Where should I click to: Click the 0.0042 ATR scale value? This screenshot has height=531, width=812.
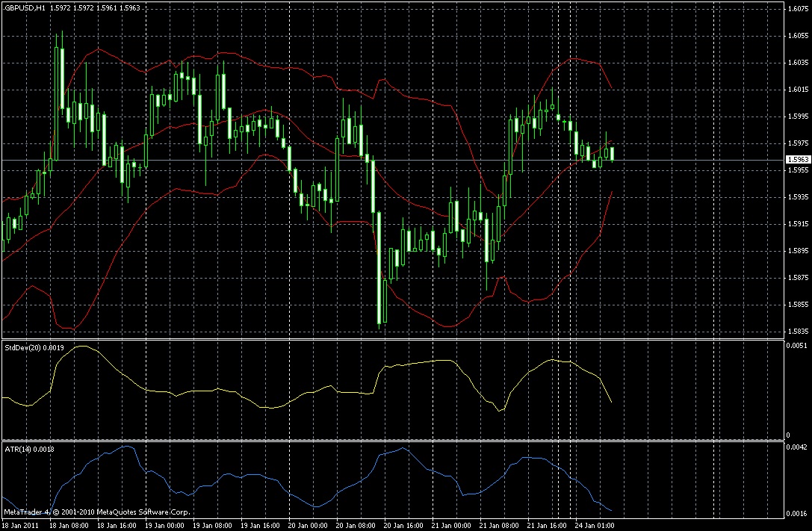point(798,447)
